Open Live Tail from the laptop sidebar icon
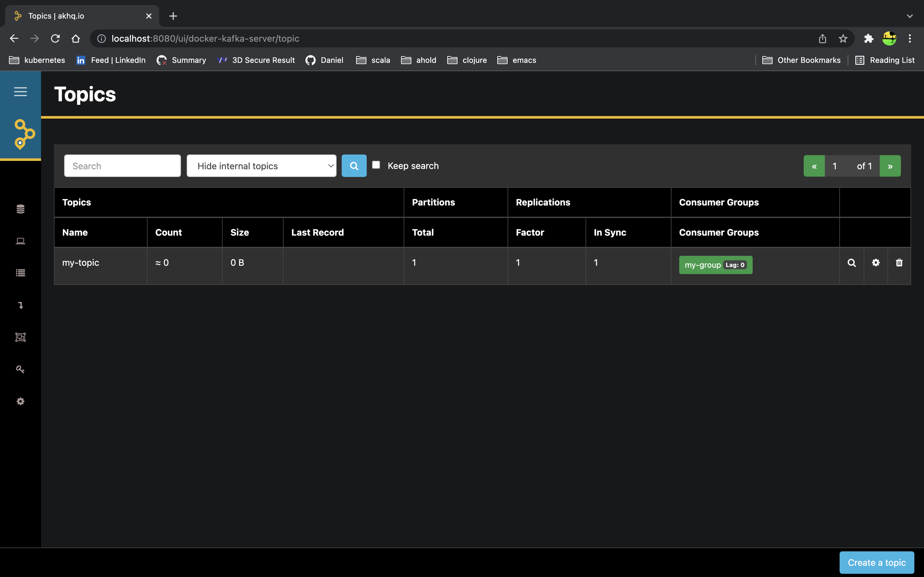This screenshot has height=577, width=924. [20, 241]
